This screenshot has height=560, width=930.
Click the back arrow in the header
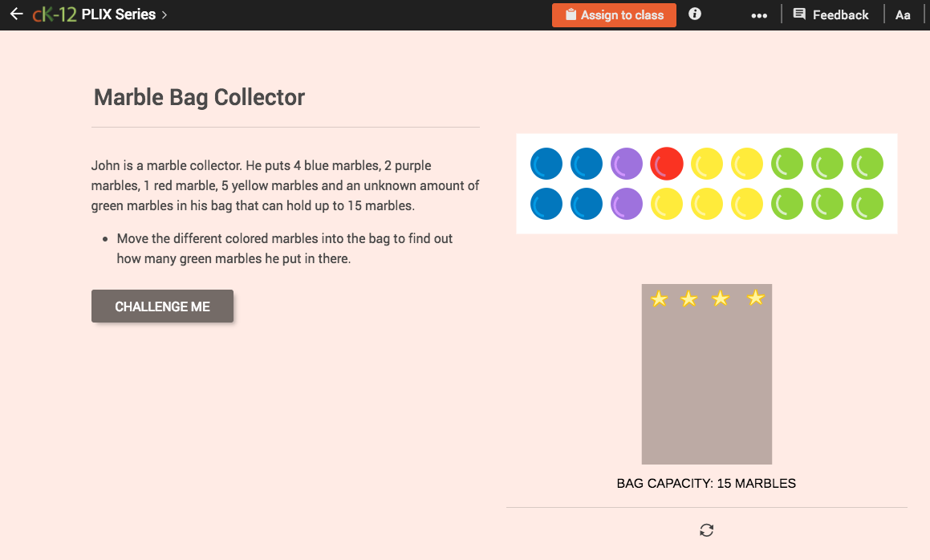(x=16, y=13)
